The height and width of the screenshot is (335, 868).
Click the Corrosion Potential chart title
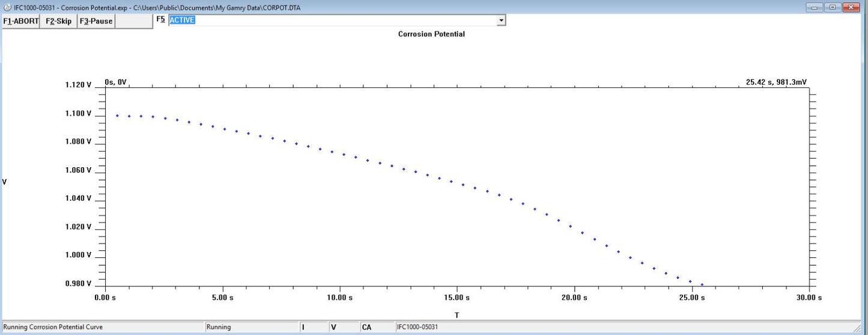pos(431,34)
